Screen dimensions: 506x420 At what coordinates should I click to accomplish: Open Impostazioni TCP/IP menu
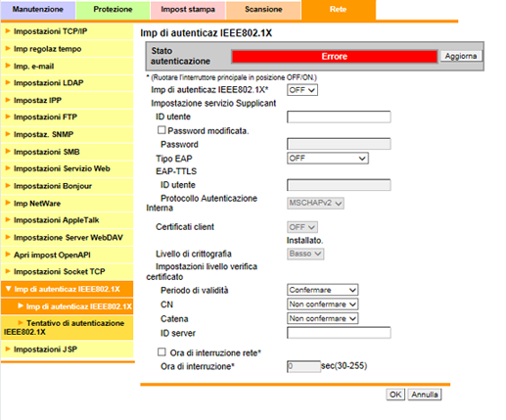pos(67,31)
